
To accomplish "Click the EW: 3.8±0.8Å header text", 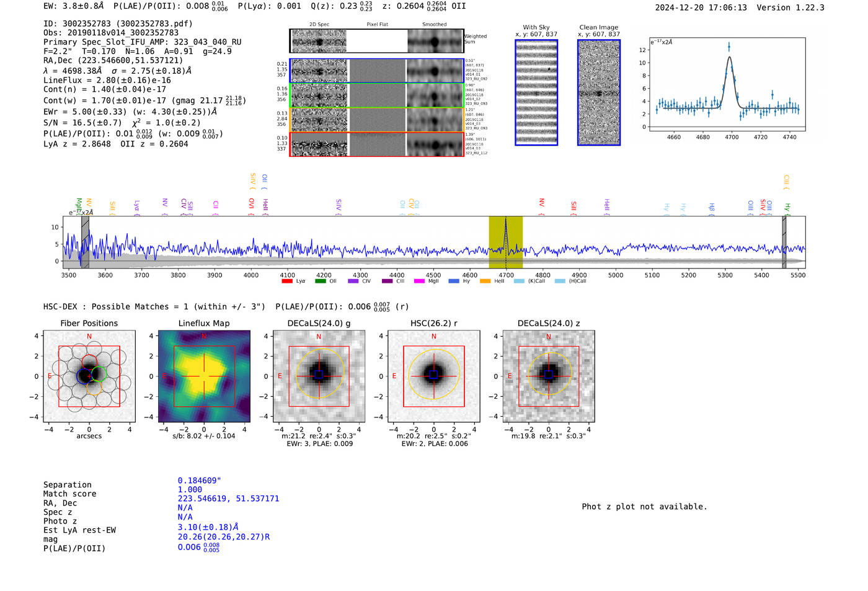I will tap(74, 6).
